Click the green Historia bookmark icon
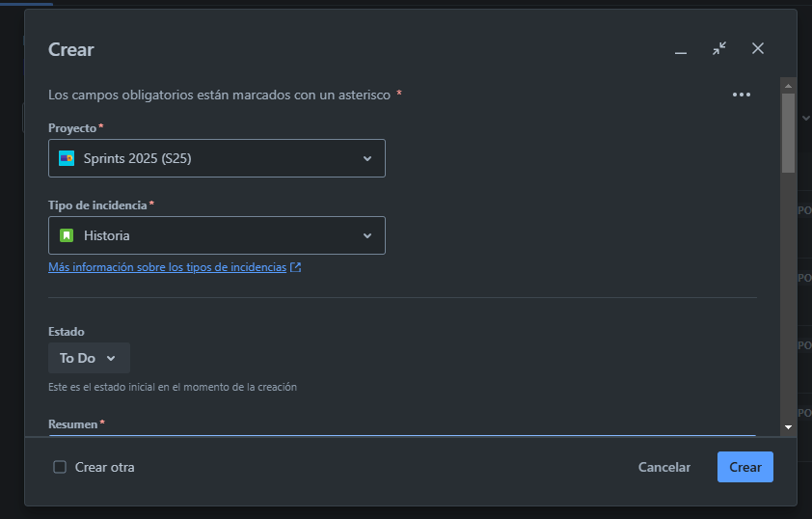This screenshot has height=519, width=812. [67, 235]
